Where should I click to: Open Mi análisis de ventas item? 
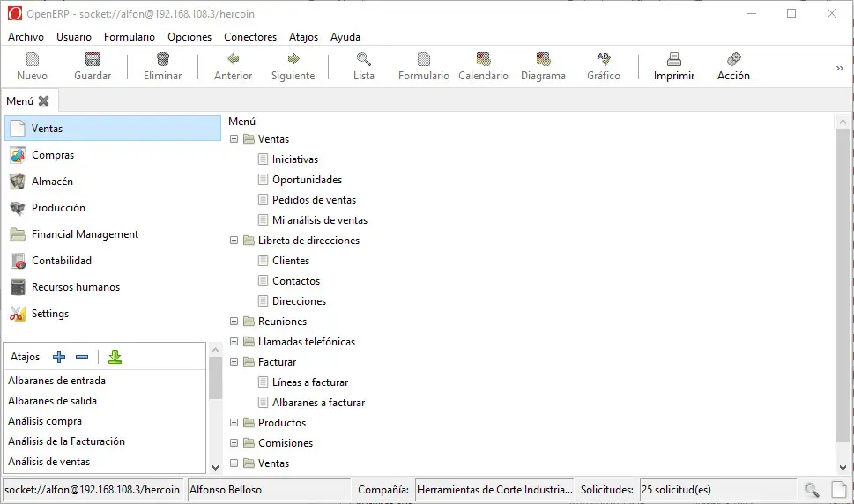point(320,220)
